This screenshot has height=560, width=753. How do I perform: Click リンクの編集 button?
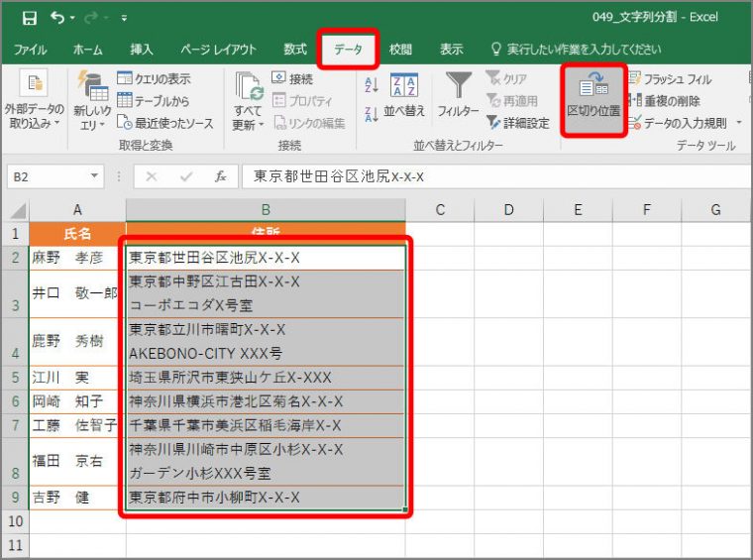(309, 123)
